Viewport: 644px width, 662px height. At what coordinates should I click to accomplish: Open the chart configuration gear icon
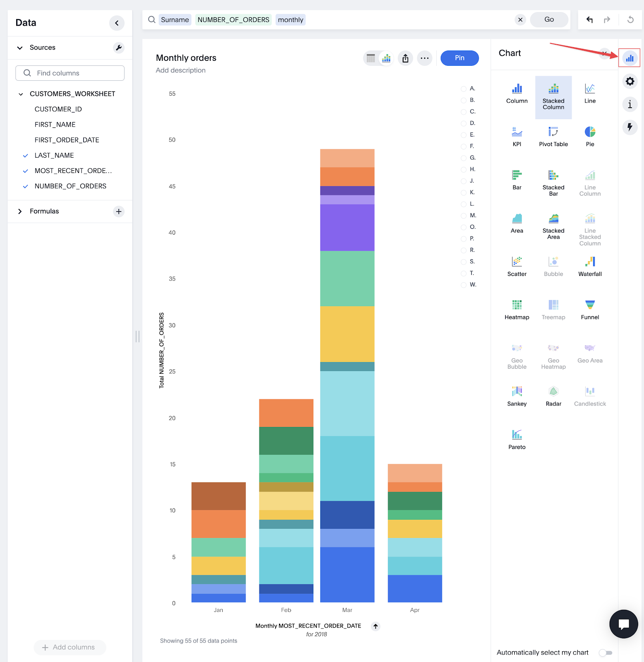coord(630,81)
